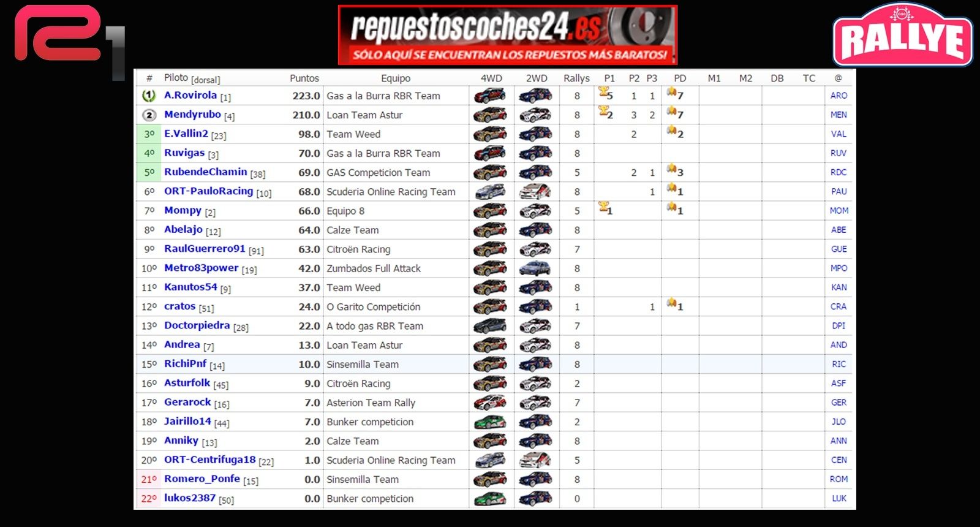
Task: Click Mendyrubo's P1 trophy icon
Action: point(604,111)
